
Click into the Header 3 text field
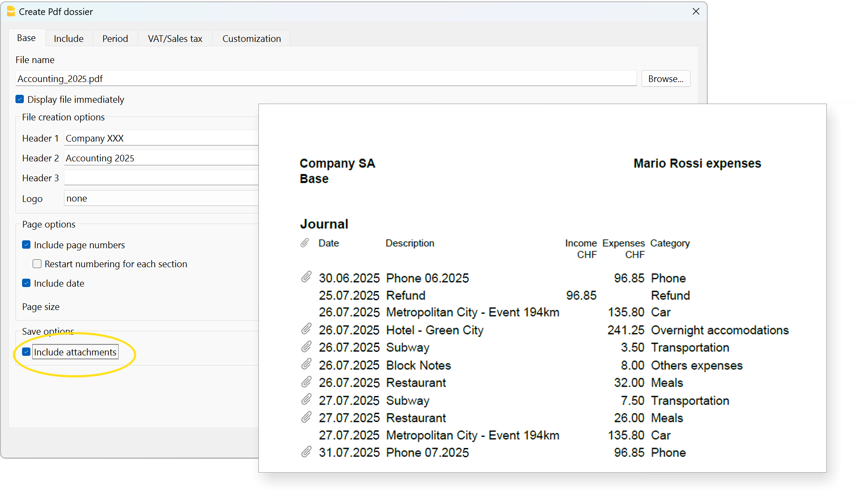[161, 178]
